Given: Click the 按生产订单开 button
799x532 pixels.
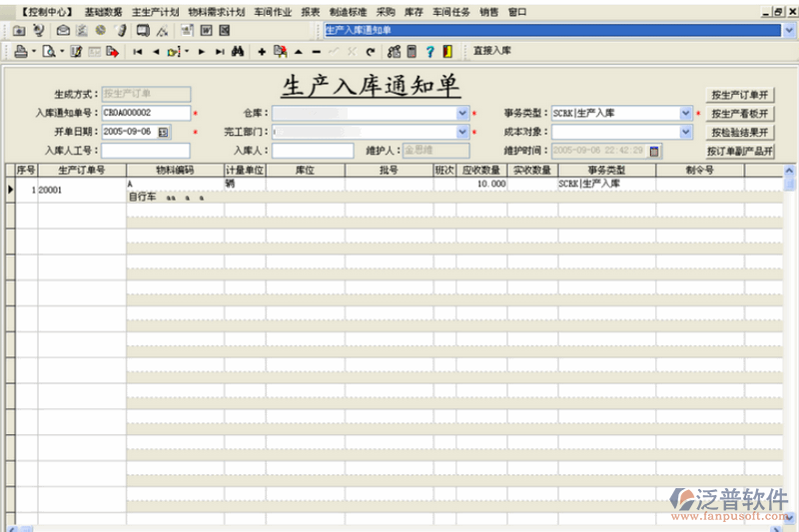Looking at the screenshot, I should pyautogui.click(x=740, y=95).
